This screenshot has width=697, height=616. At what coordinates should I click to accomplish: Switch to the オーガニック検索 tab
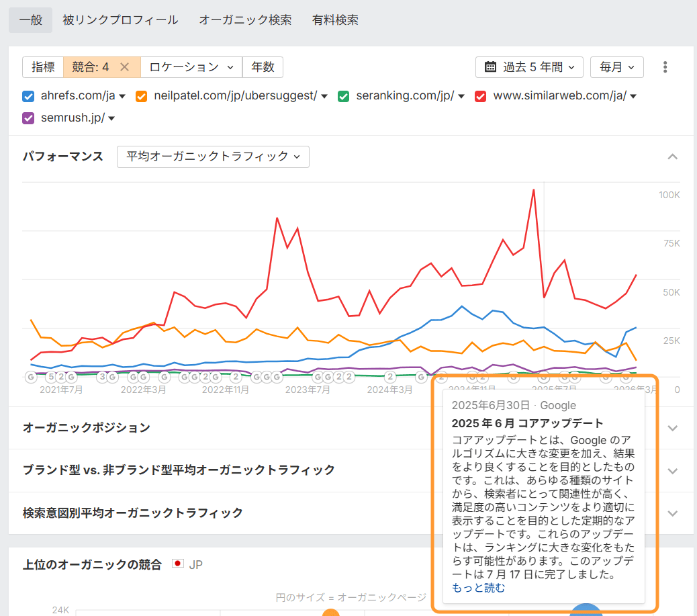pyautogui.click(x=245, y=20)
